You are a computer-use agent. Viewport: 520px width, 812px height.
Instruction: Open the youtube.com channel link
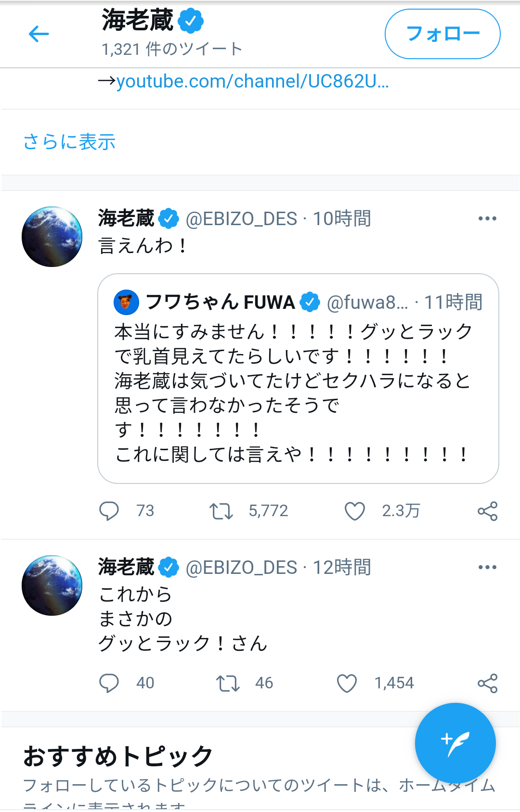[252, 81]
